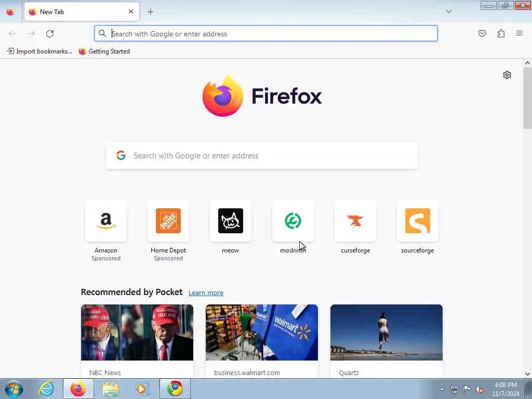This screenshot has height=399, width=532.
Task: Open the Getting Started bookmark
Action: coord(104,51)
